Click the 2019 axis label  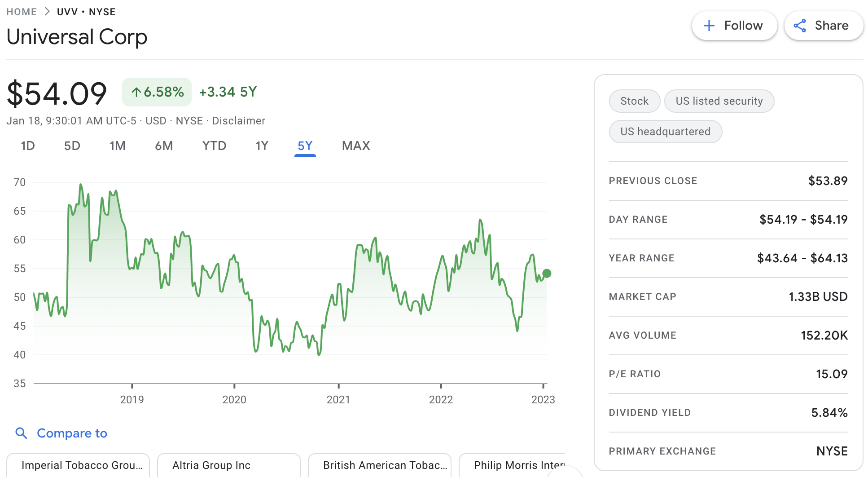pyautogui.click(x=132, y=400)
